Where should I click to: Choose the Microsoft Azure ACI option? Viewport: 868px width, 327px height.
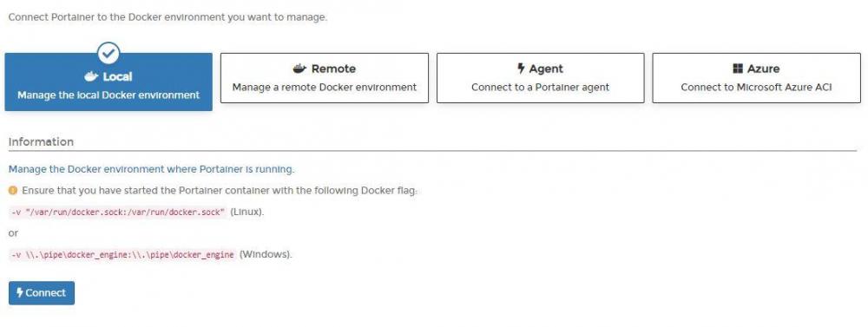click(756, 78)
